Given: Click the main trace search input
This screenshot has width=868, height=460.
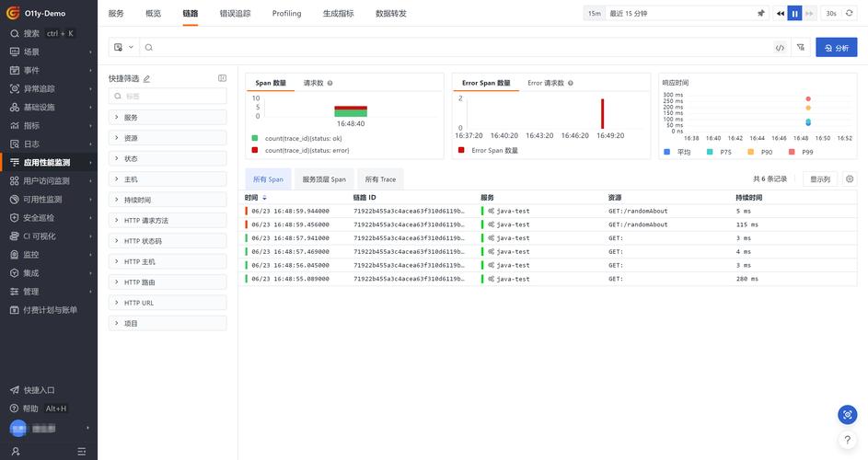Looking at the screenshot, I should coord(457,48).
